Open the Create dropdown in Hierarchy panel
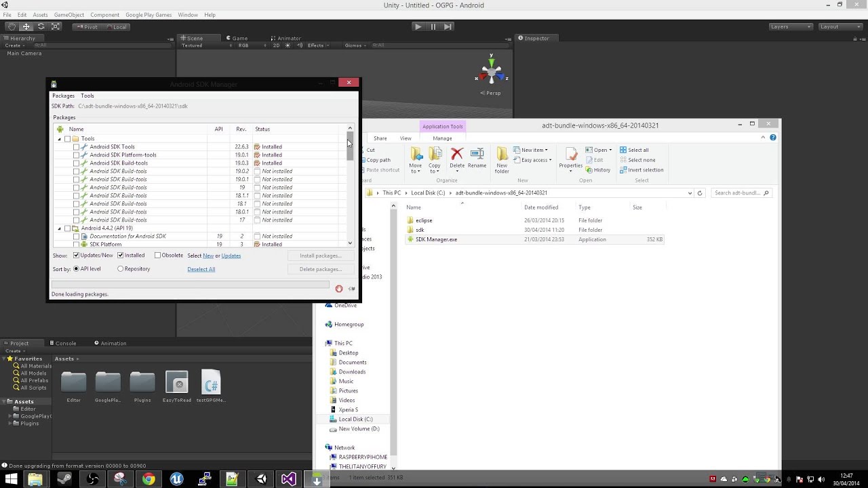Screen dimensions: 868x488 coord(15,45)
